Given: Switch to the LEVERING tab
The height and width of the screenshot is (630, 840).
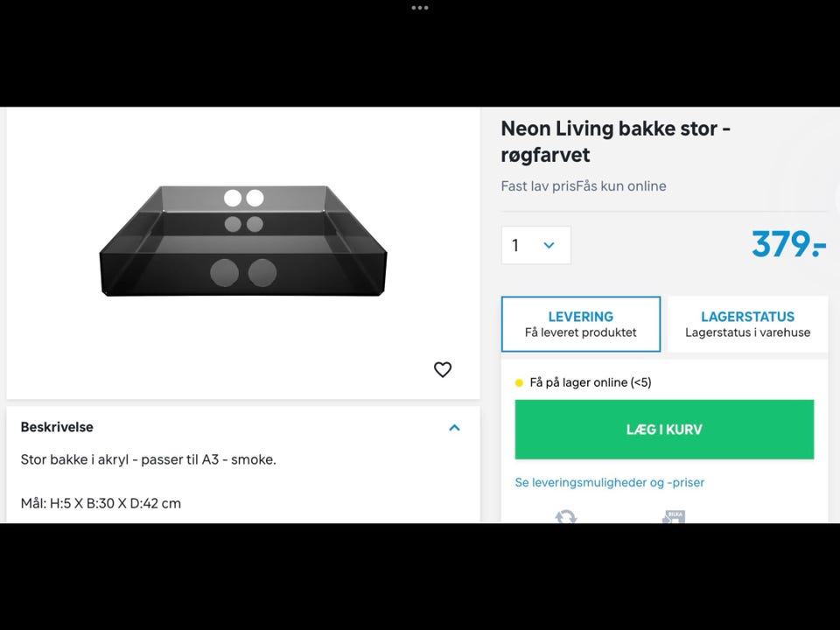Looking at the screenshot, I should [x=581, y=324].
